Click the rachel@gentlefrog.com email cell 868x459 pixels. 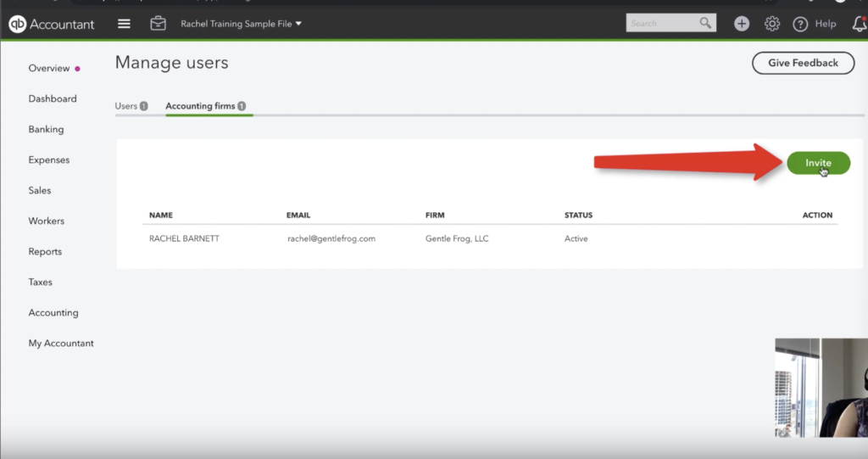point(331,238)
